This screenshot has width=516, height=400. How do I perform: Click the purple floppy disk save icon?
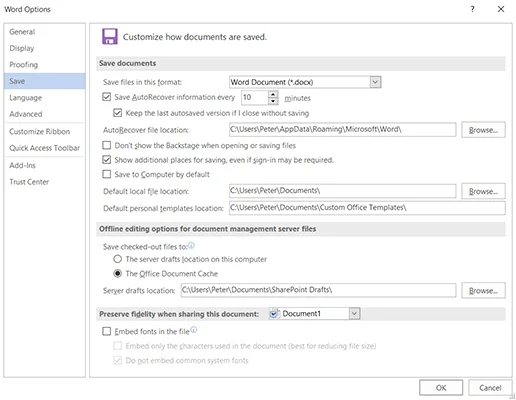(110, 36)
